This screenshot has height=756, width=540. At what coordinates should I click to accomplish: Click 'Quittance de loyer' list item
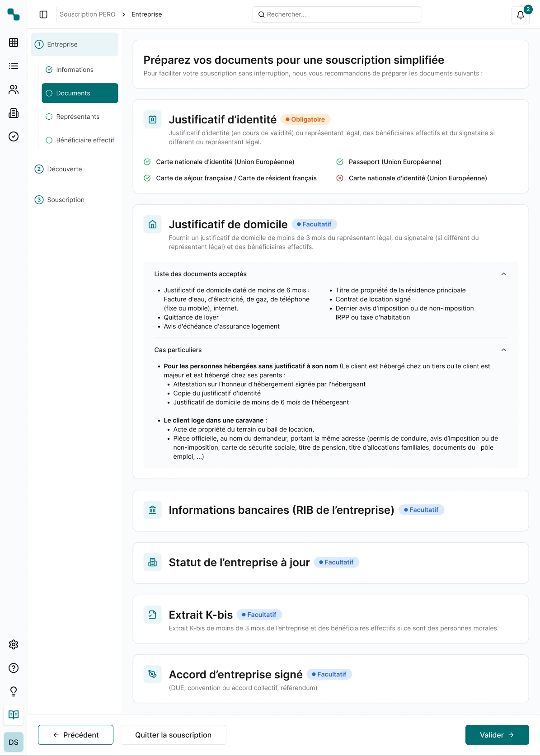191,317
